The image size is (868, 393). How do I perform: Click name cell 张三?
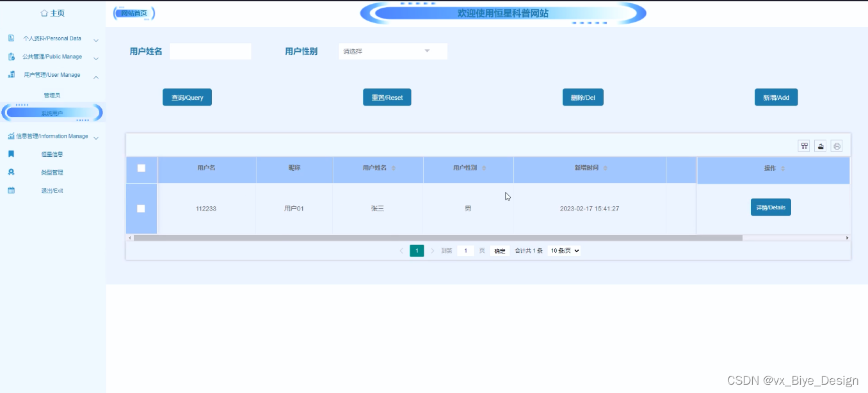click(378, 209)
